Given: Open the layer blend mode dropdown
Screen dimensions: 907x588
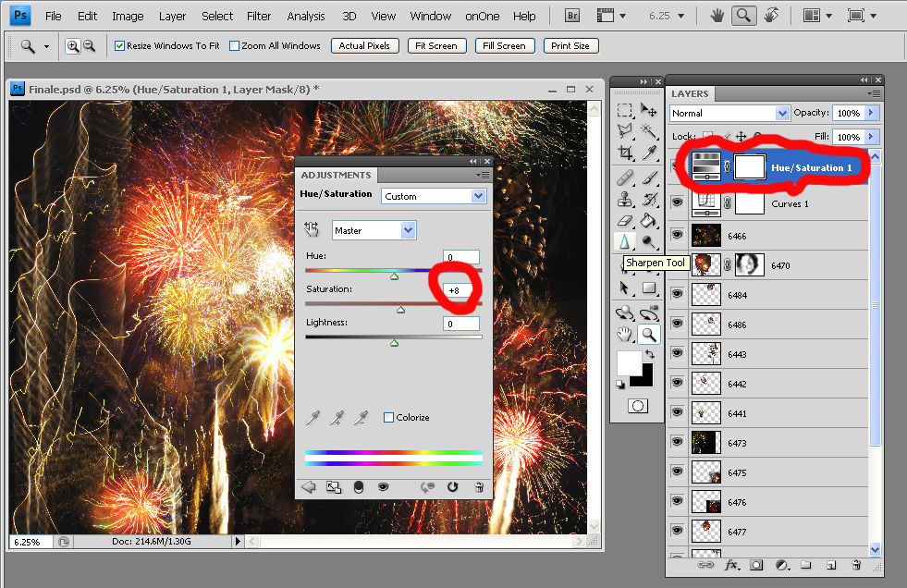Looking at the screenshot, I should pos(729,113).
